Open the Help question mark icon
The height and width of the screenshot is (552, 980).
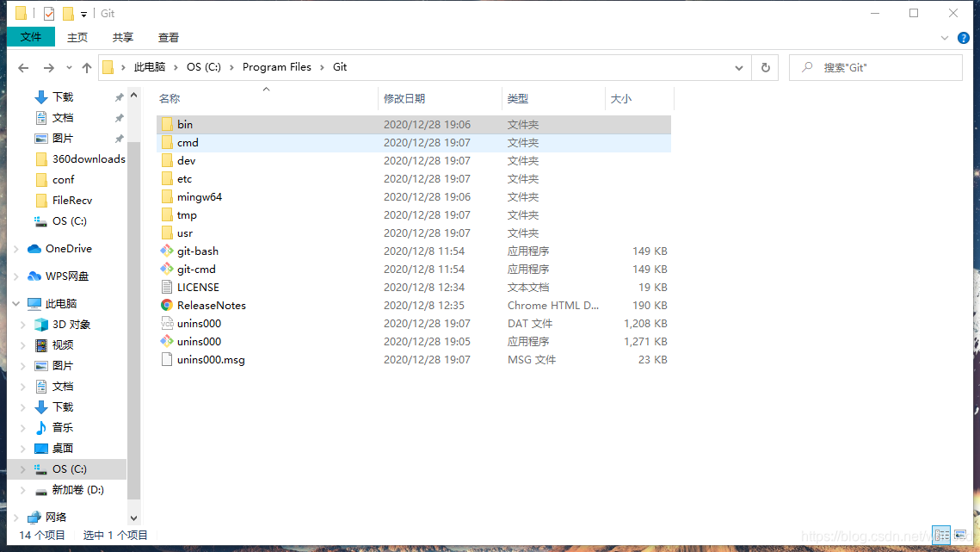point(963,38)
